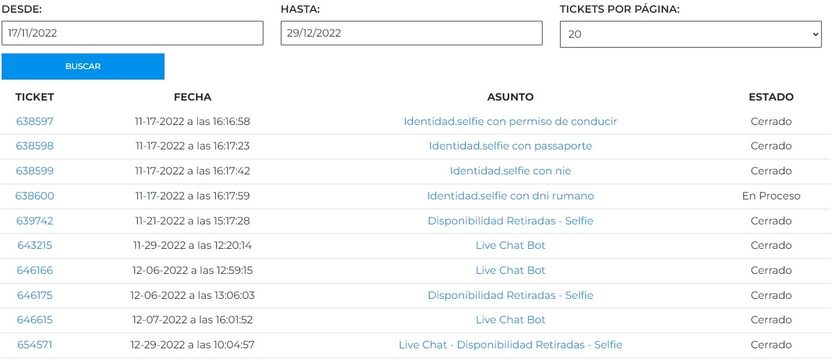Screen dimensions: 840x360
Task: Open ticket number 638600
Action: click(x=35, y=196)
